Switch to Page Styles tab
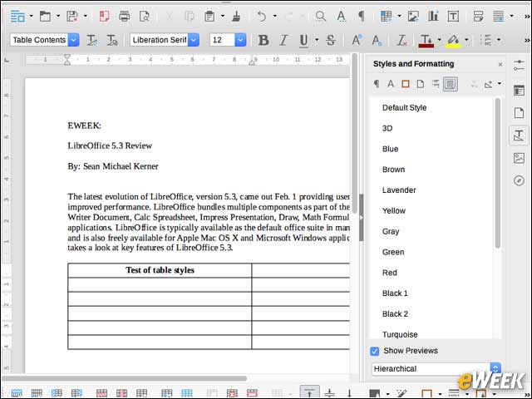 click(421, 84)
